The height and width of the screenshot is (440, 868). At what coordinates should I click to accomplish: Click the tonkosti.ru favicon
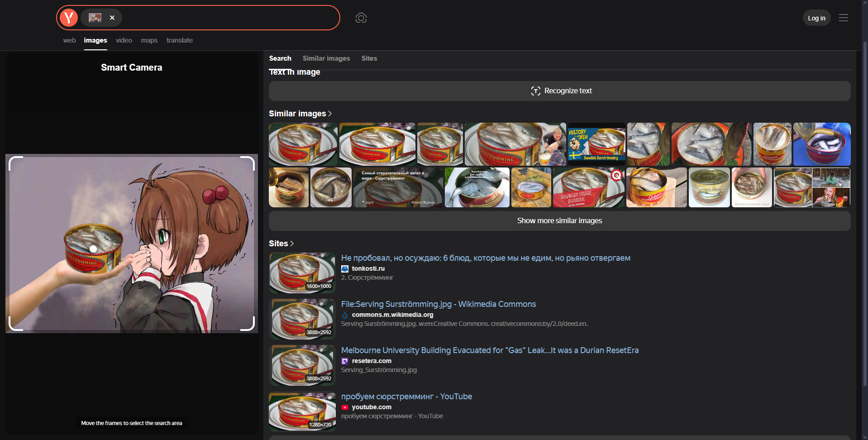click(345, 269)
